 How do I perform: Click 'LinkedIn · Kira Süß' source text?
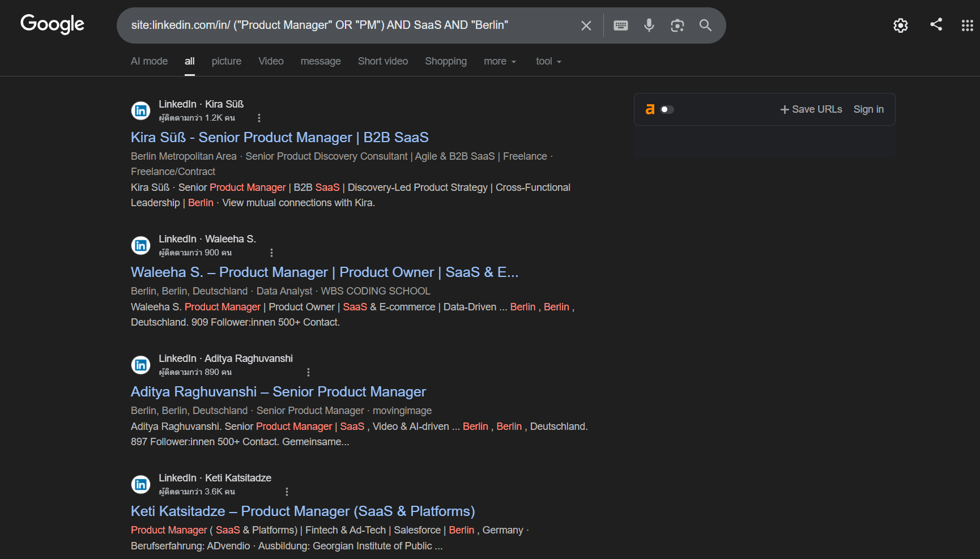[201, 104]
